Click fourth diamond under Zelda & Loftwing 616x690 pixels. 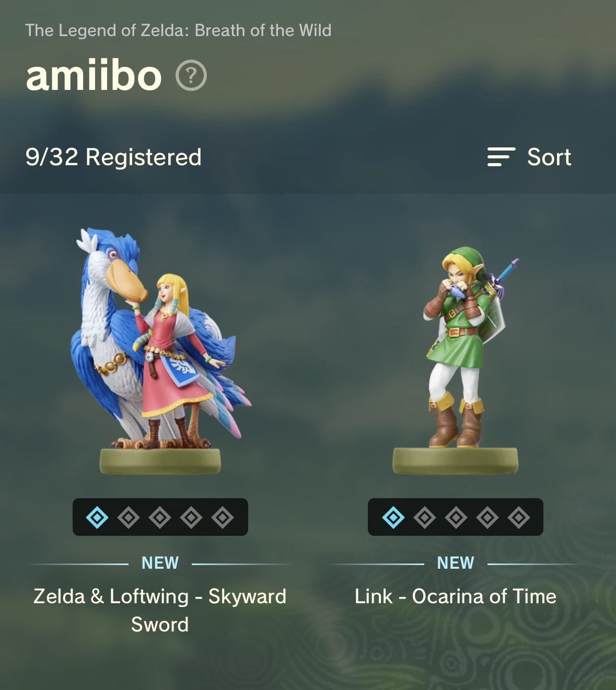(x=191, y=517)
